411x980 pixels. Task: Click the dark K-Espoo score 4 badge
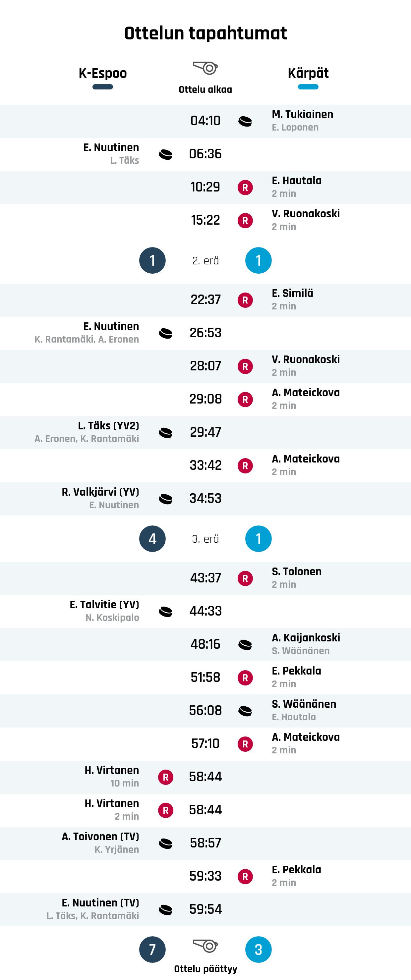pyautogui.click(x=152, y=539)
